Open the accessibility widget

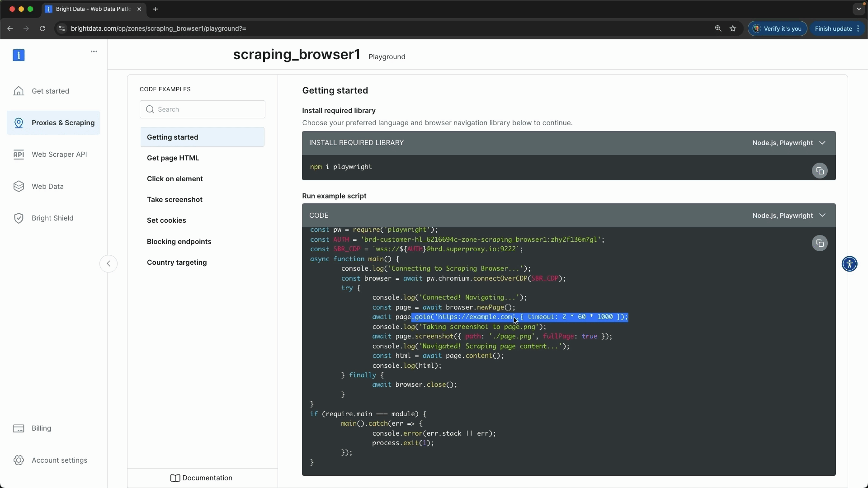[849, 264]
